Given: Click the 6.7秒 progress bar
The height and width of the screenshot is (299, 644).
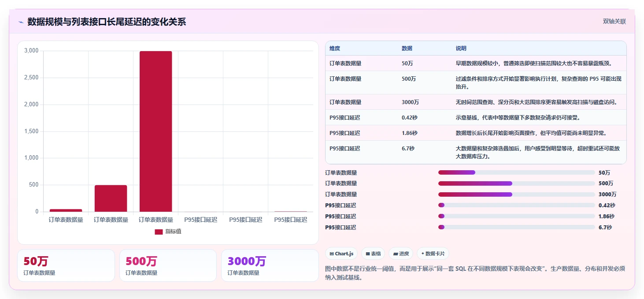Looking at the screenshot, I should click(x=516, y=227).
